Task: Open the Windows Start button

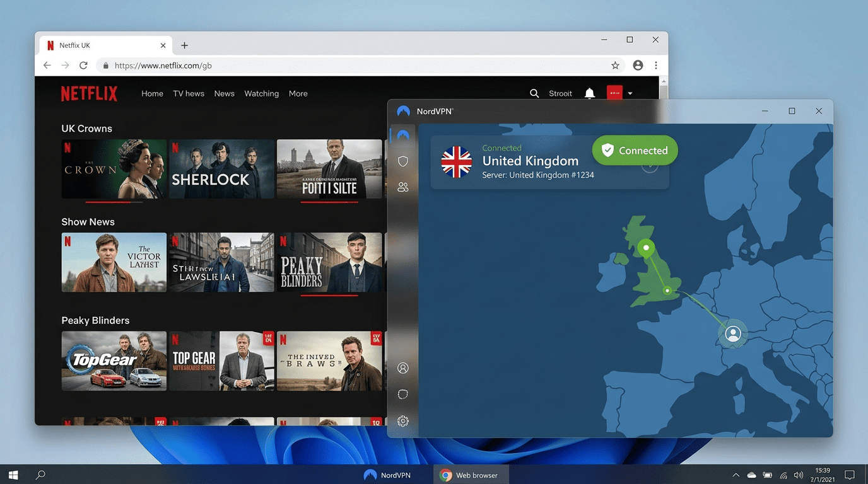Action: click(x=13, y=475)
